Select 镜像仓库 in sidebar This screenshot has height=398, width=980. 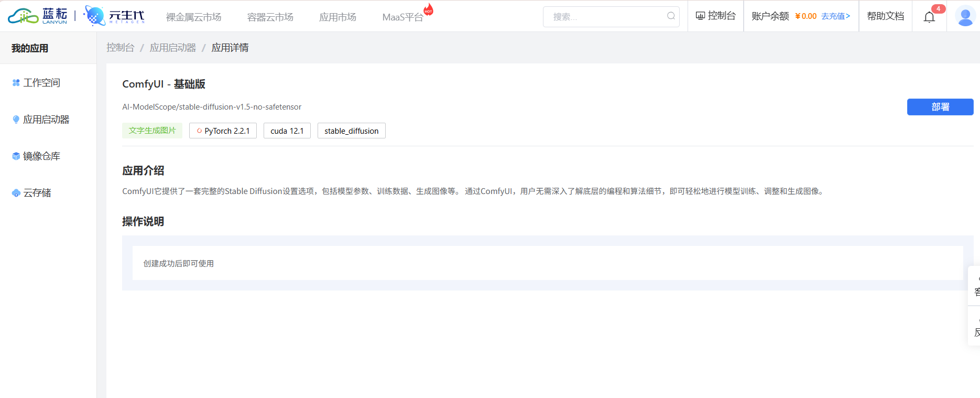pyautogui.click(x=42, y=156)
